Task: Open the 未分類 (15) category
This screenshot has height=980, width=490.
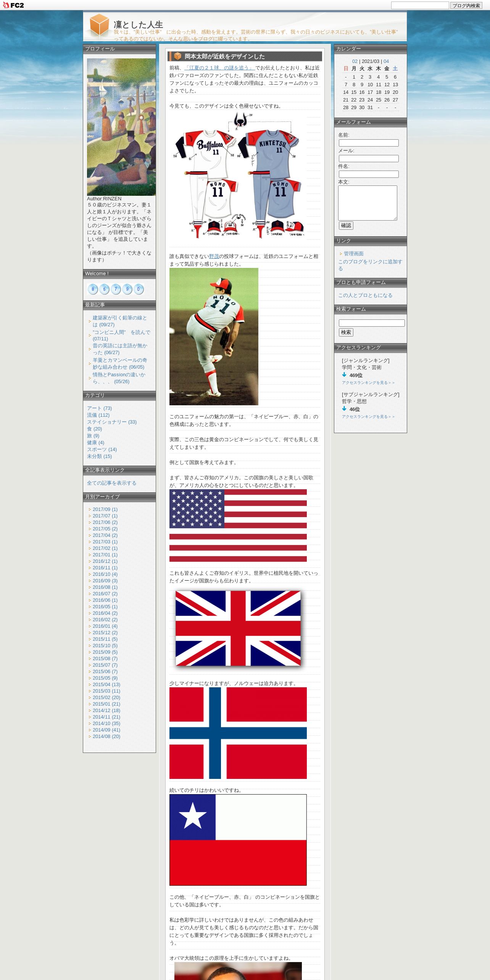Action: coord(99,456)
